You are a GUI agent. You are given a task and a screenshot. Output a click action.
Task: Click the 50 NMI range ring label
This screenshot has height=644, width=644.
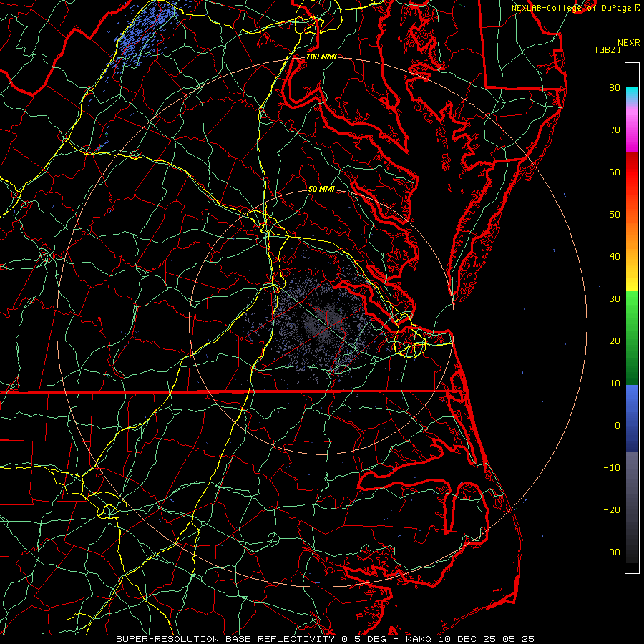321,189
